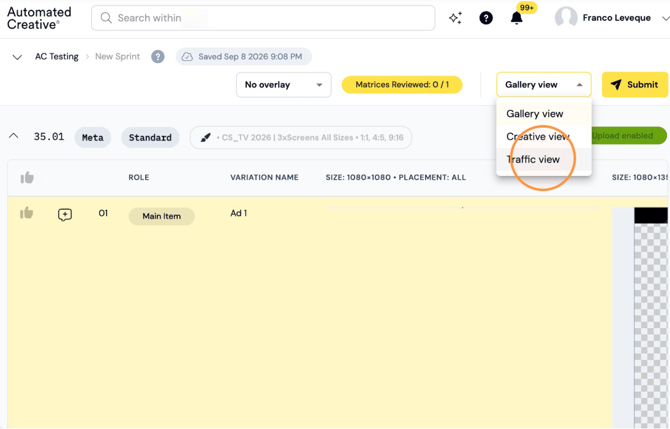Open the notifications bell
This screenshot has width=670, height=429.
pyautogui.click(x=517, y=18)
